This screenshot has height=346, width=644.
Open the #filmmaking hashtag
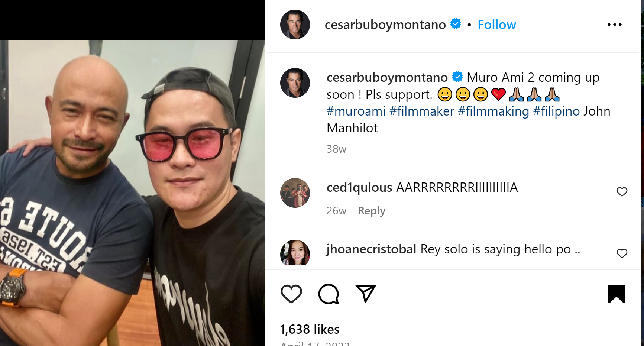[493, 111]
